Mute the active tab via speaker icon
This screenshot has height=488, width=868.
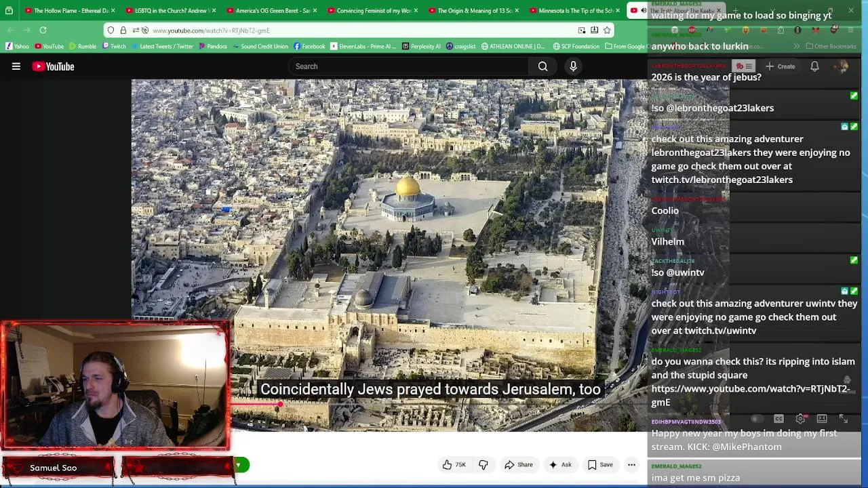coord(644,11)
